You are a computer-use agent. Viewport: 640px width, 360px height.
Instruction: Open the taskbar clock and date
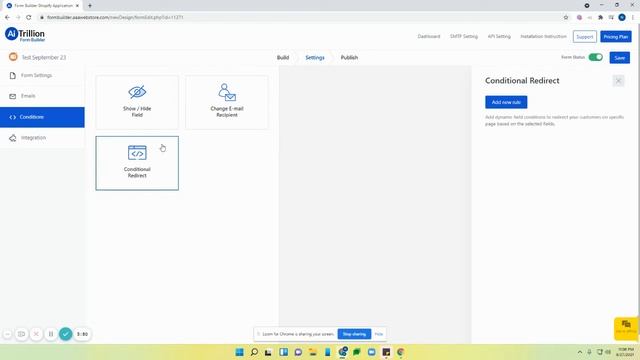625,352
